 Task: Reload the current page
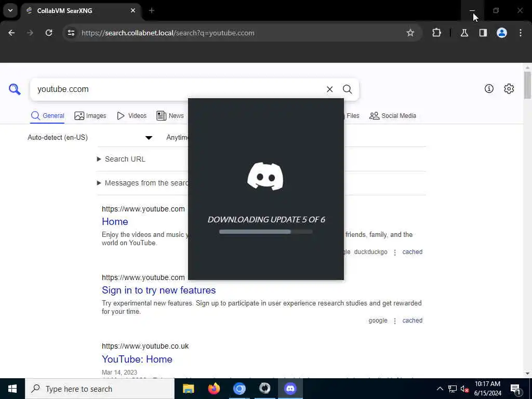(49, 33)
